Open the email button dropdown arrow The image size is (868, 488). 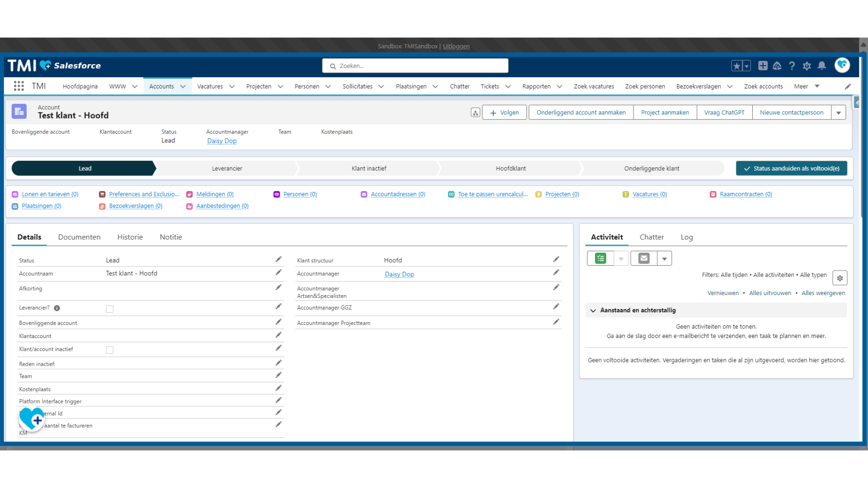(665, 258)
